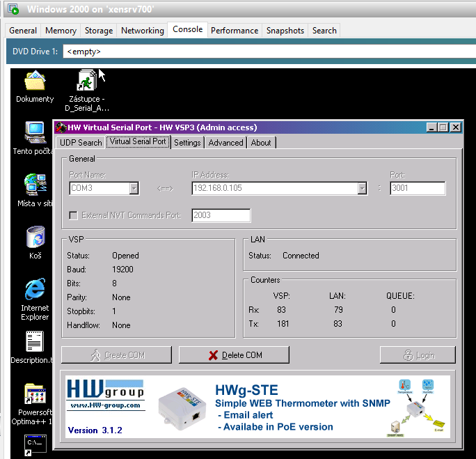Open the Místa v síti network icon
This screenshot has height=459, width=476.
(35, 184)
